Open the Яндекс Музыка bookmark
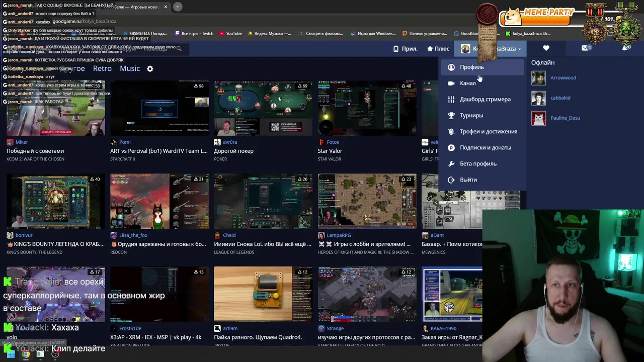The image size is (644, 362). (269, 34)
